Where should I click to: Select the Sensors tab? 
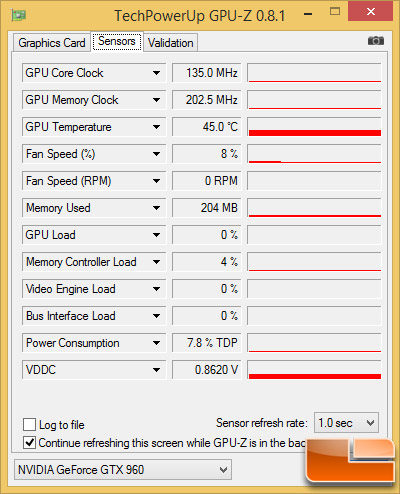pos(117,41)
